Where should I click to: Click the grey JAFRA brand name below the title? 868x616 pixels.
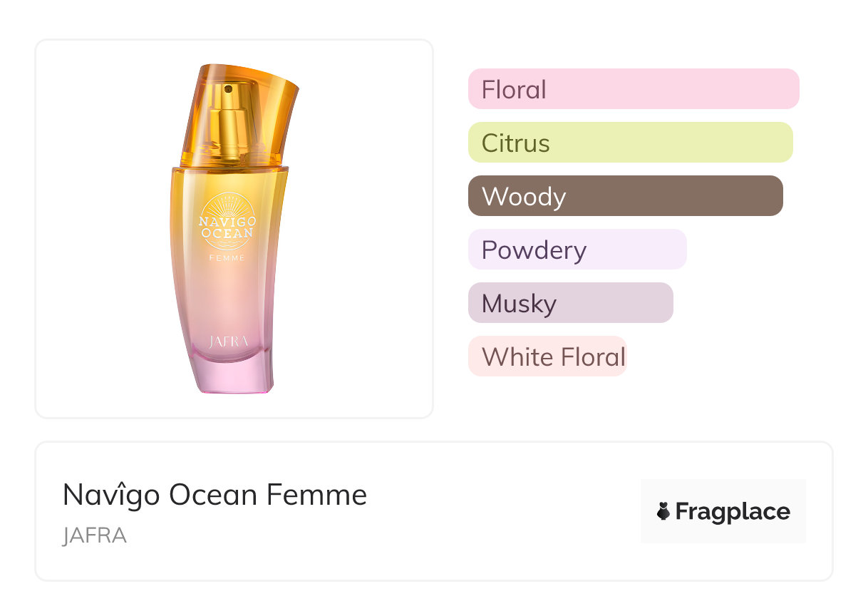(x=94, y=535)
